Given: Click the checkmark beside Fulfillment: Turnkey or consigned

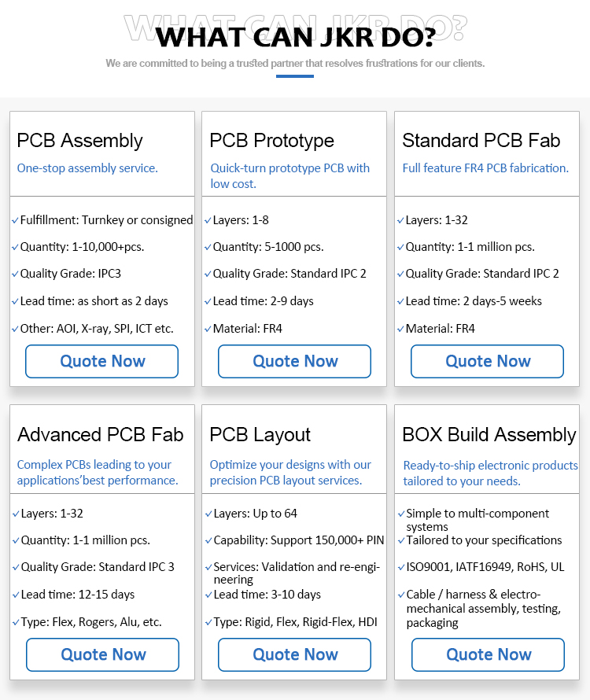Looking at the screenshot, I should pyautogui.click(x=15, y=220).
